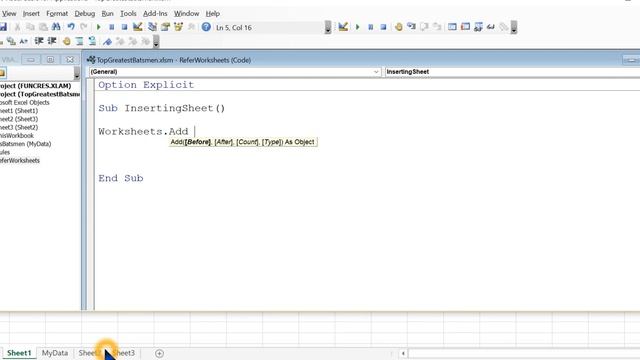Click the Quick Watch glasses icon
Viewport: 640px width, 360px height.
pos(491,27)
